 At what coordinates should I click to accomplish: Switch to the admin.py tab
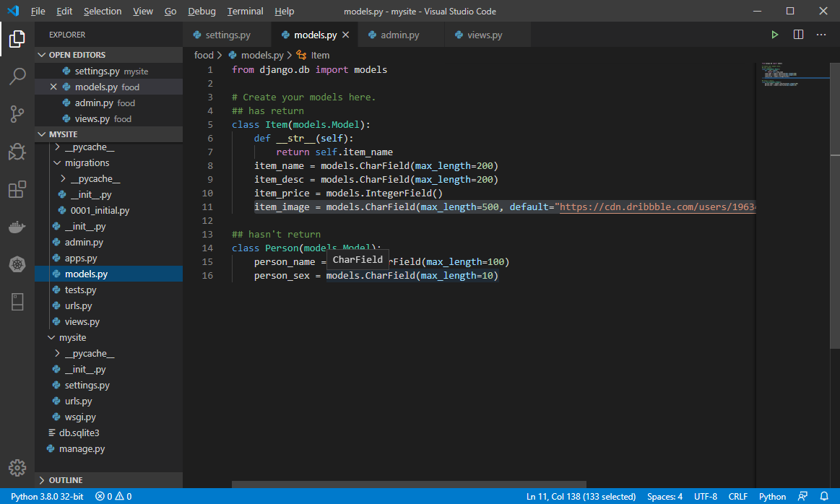coord(399,35)
